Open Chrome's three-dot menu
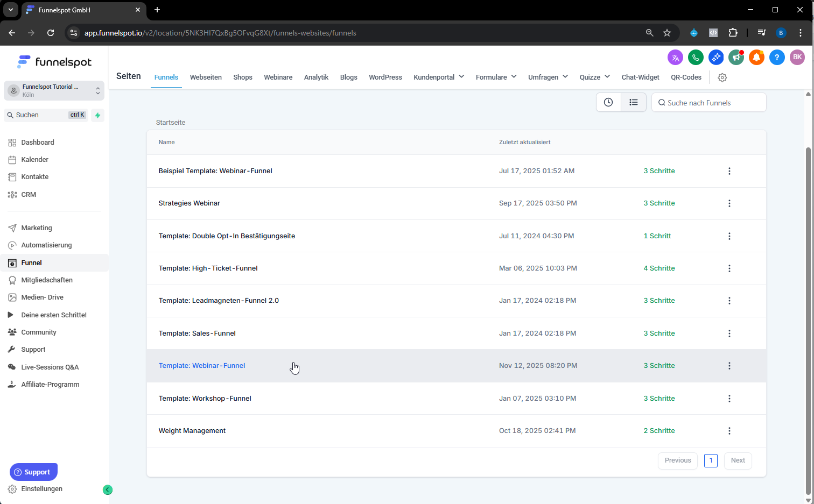The image size is (814, 504). point(801,33)
